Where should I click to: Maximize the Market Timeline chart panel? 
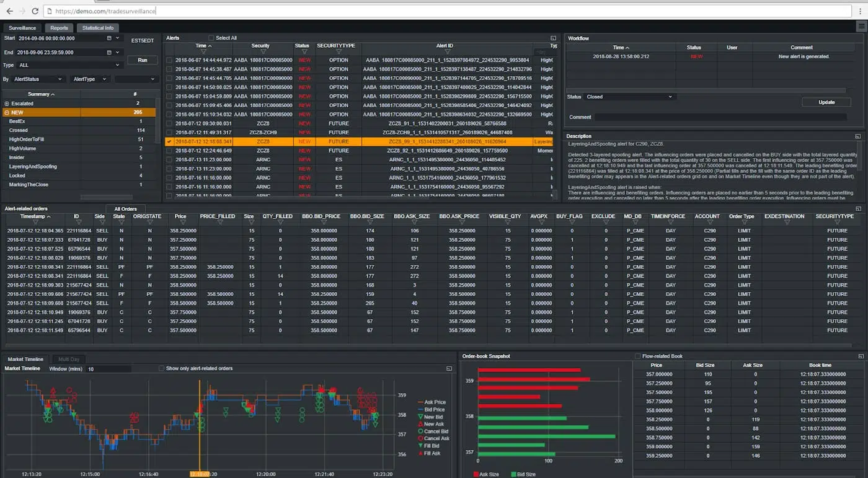tap(449, 369)
